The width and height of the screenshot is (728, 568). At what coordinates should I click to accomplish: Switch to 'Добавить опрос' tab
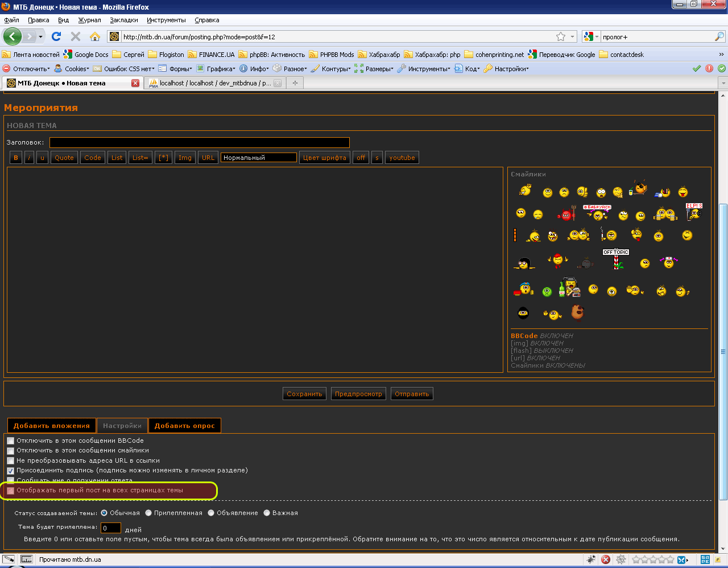pyautogui.click(x=184, y=426)
